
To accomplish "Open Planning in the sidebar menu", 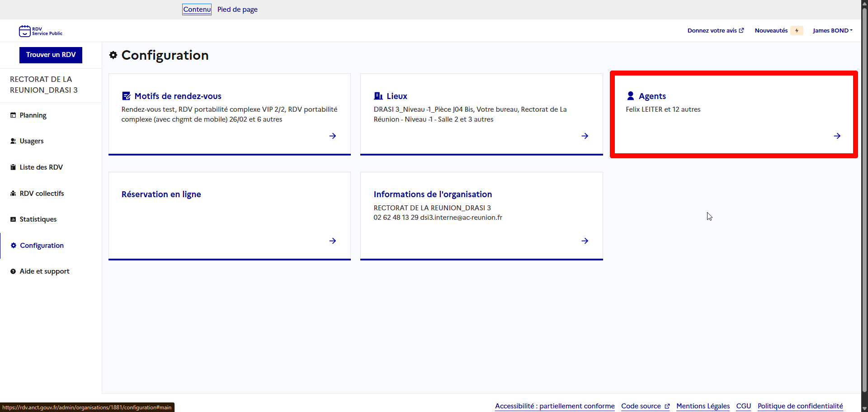I will click(x=33, y=115).
